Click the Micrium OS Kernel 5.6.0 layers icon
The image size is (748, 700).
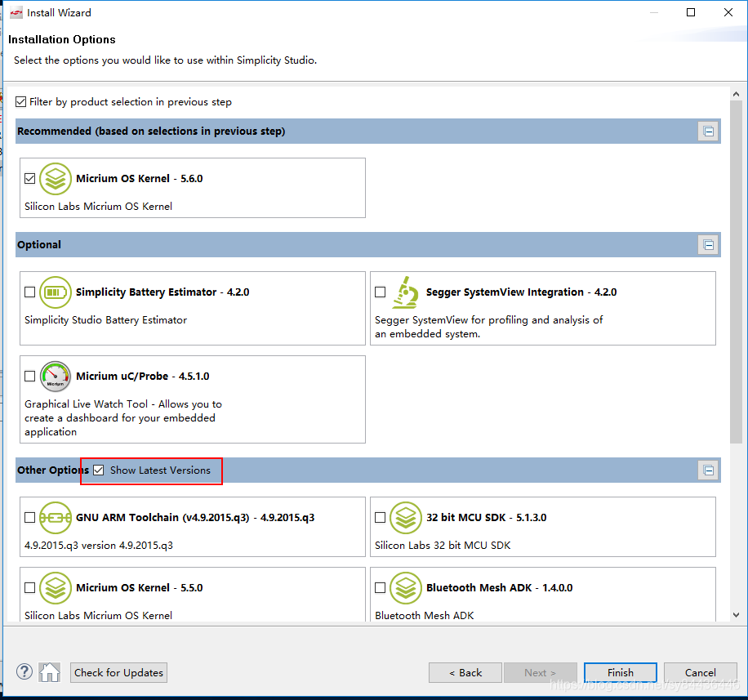pos(56,178)
